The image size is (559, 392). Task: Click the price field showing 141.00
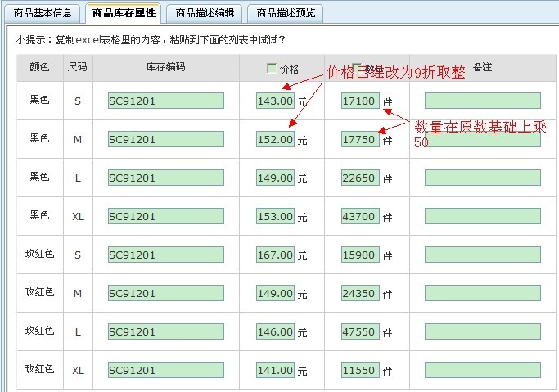(275, 370)
